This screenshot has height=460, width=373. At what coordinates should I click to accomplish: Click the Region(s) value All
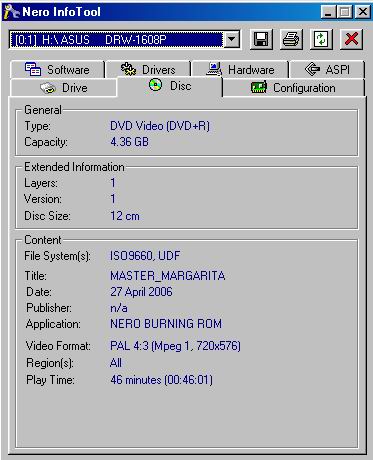(116, 363)
